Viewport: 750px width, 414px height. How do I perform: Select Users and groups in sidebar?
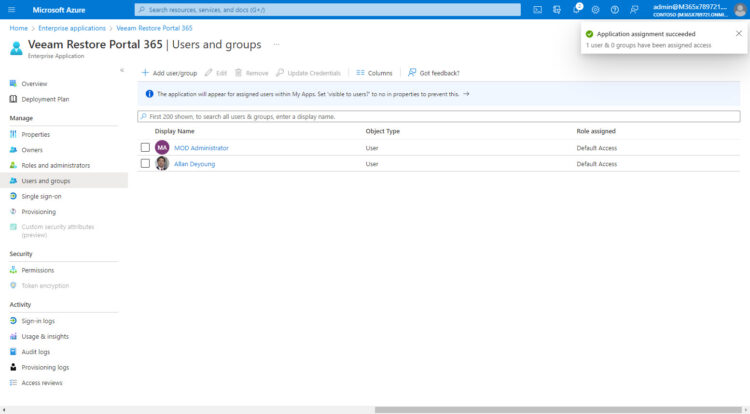[46, 181]
